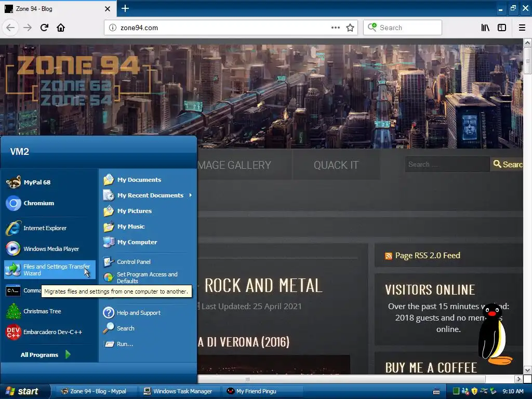
Task: Click the Start button
Action: click(x=24, y=391)
